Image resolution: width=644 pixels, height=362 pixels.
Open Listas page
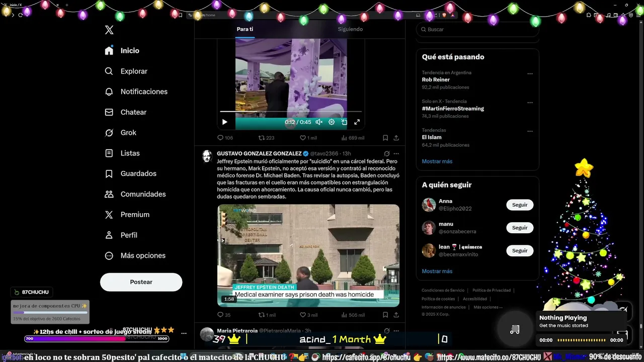pyautogui.click(x=122, y=153)
